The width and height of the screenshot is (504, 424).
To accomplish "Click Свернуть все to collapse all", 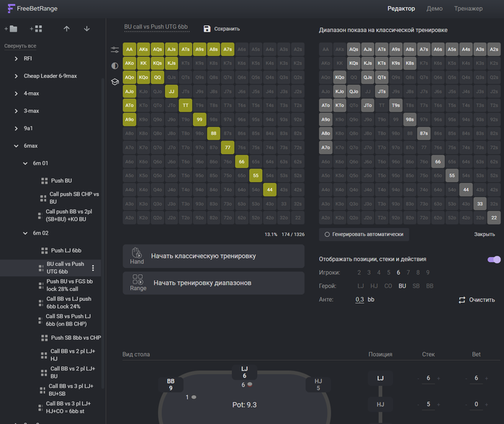I will (20, 46).
